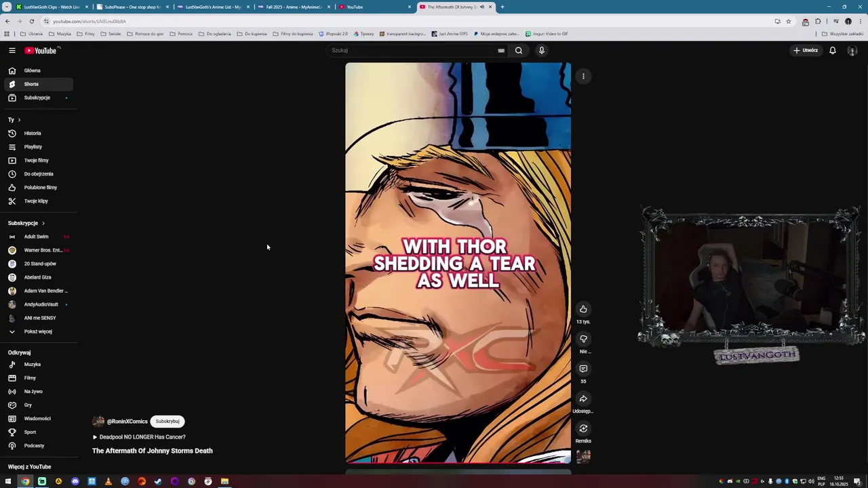This screenshot has width=868, height=488.
Task: Switch to the plain YouTube tab
Action: coord(374,7)
